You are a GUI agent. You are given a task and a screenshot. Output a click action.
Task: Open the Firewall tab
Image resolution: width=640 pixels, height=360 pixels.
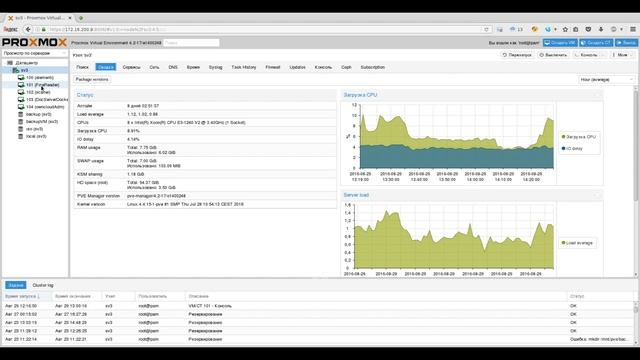(273, 67)
